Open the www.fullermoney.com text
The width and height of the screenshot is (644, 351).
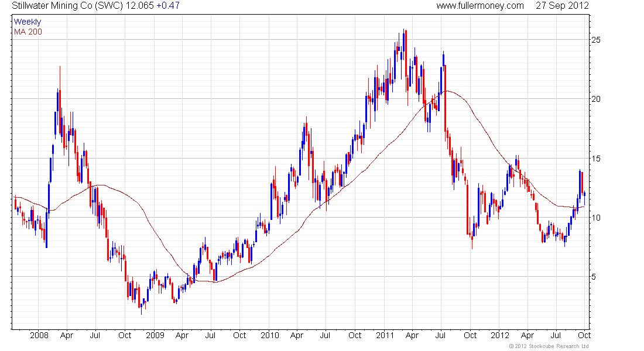tap(479, 6)
